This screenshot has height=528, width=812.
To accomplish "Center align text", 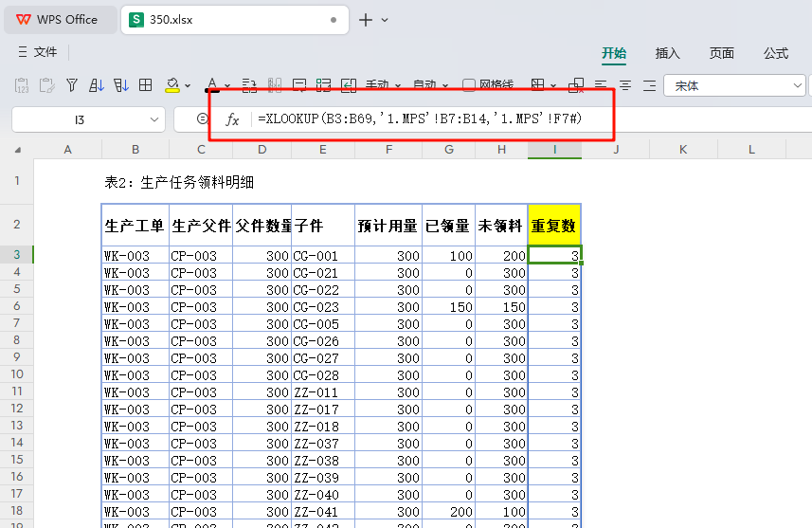I will tap(625, 85).
